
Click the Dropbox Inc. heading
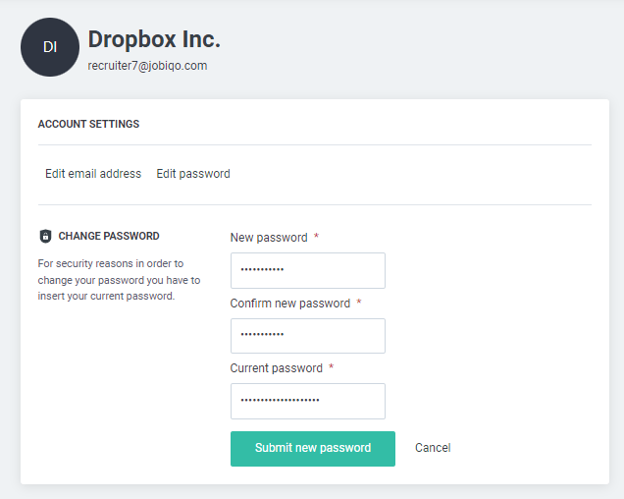(x=154, y=39)
